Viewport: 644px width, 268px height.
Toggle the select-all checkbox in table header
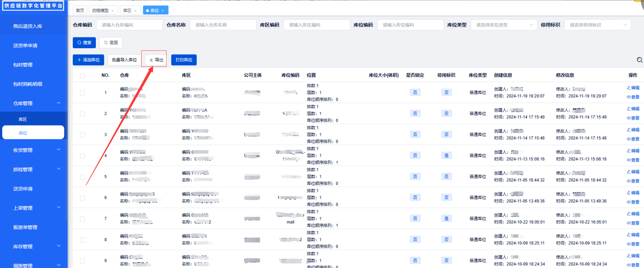[83, 76]
